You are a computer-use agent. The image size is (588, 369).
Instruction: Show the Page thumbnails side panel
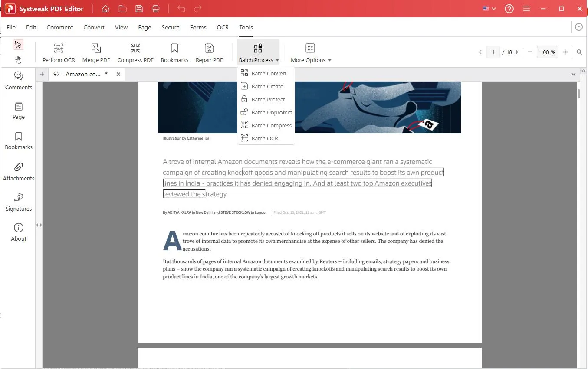19,111
